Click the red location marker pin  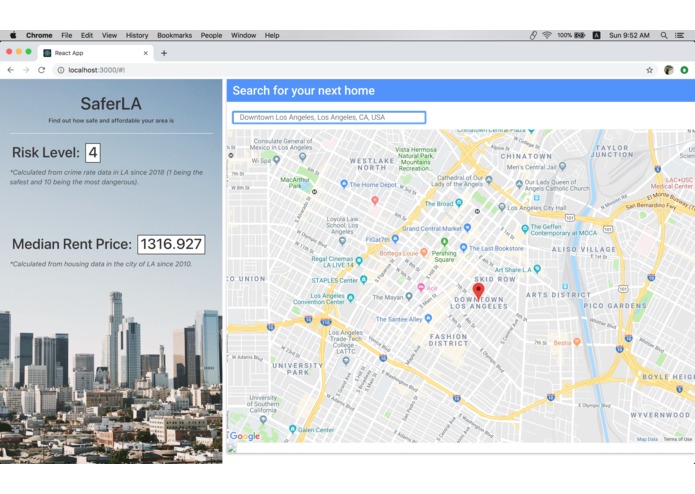[x=478, y=291]
